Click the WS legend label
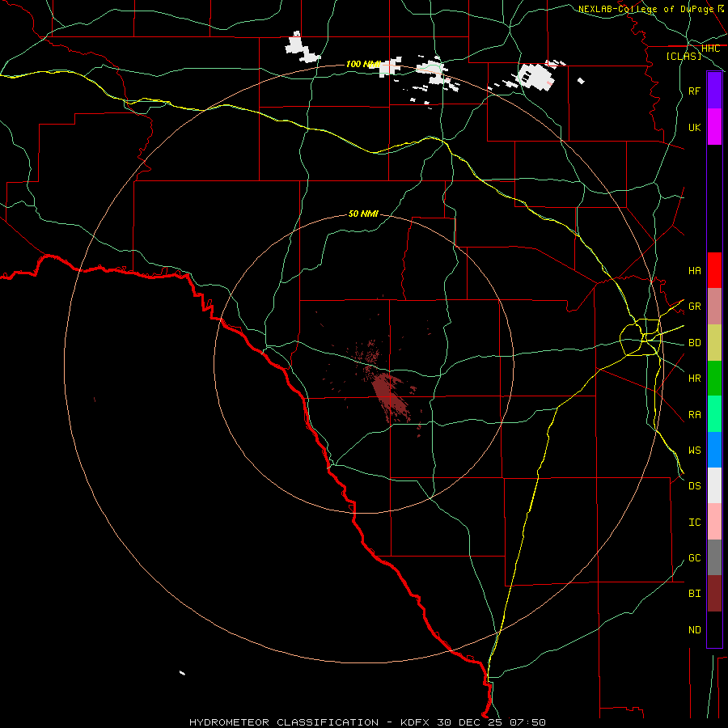Viewport: 728px width, 728px height. coord(694,450)
